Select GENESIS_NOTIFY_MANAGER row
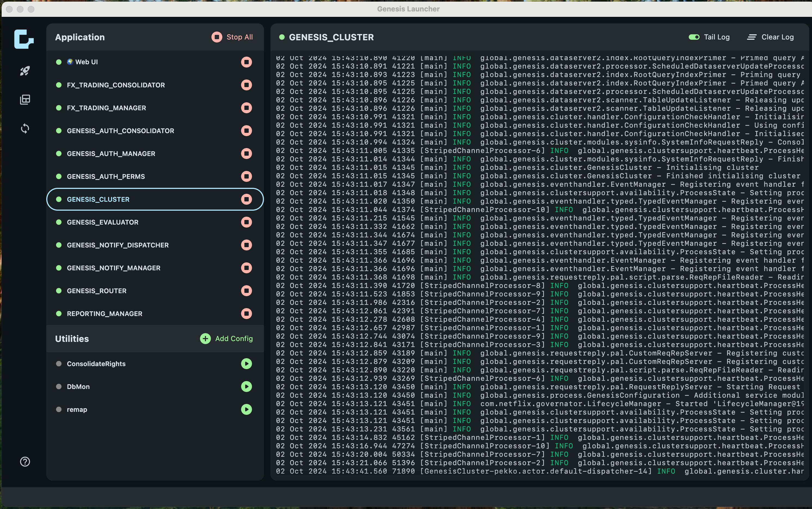This screenshot has width=812, height=509. [x=155, y=268]
